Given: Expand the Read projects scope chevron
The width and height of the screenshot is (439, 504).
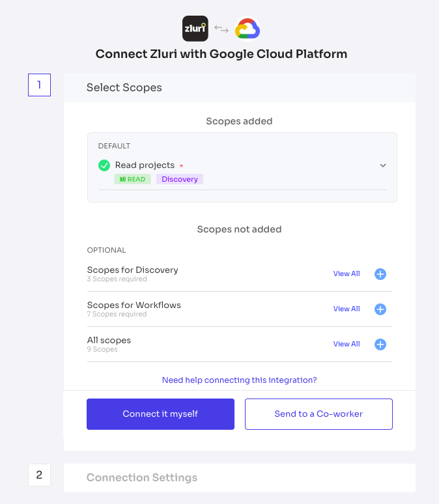Looking at the screenshot, I should click(383, 165).
